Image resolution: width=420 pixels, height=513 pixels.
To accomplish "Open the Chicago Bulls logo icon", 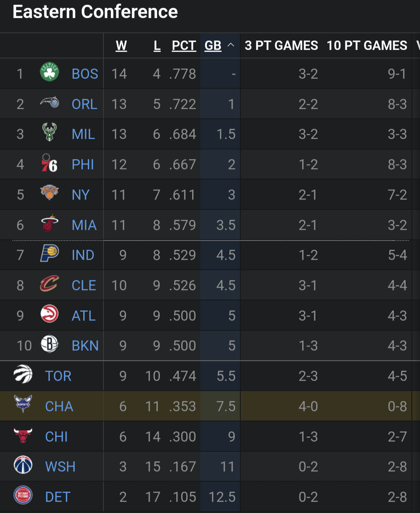I will (x=23, y=435).
